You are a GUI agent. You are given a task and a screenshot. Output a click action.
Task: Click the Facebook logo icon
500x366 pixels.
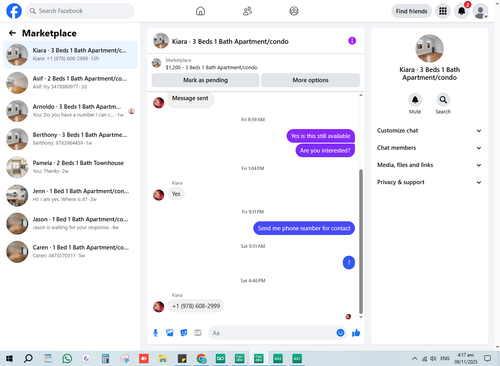[x=14, y=11]
